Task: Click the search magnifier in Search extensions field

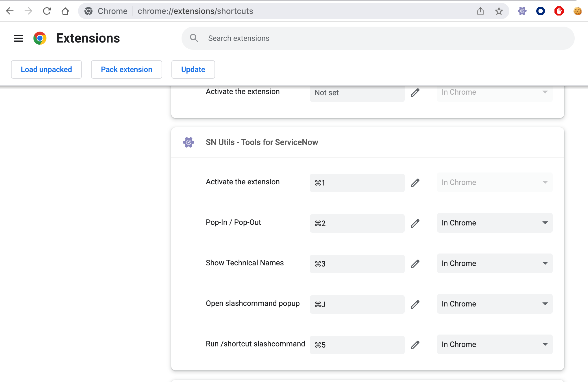Action: [x=194, y=38]
